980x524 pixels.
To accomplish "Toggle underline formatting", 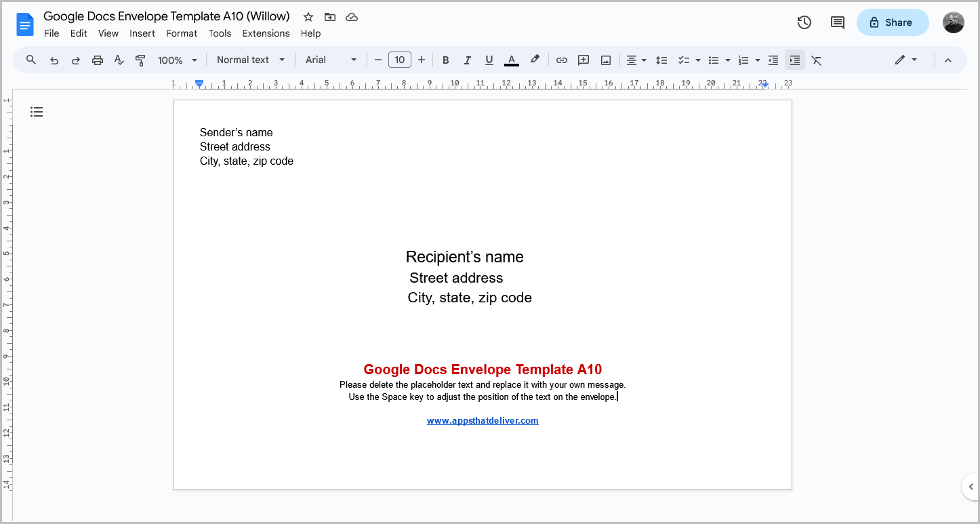I will 489,60.
